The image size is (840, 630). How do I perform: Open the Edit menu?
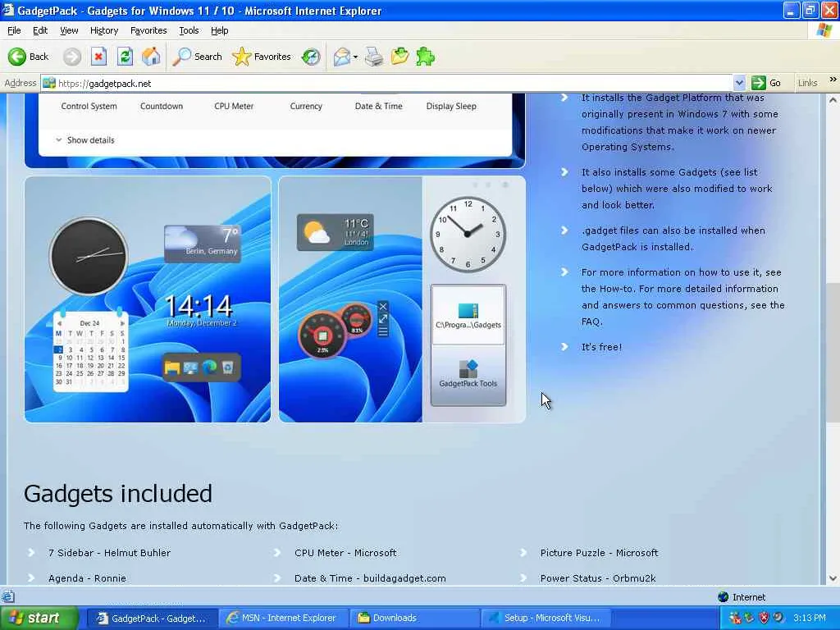[x=40, y=30]
